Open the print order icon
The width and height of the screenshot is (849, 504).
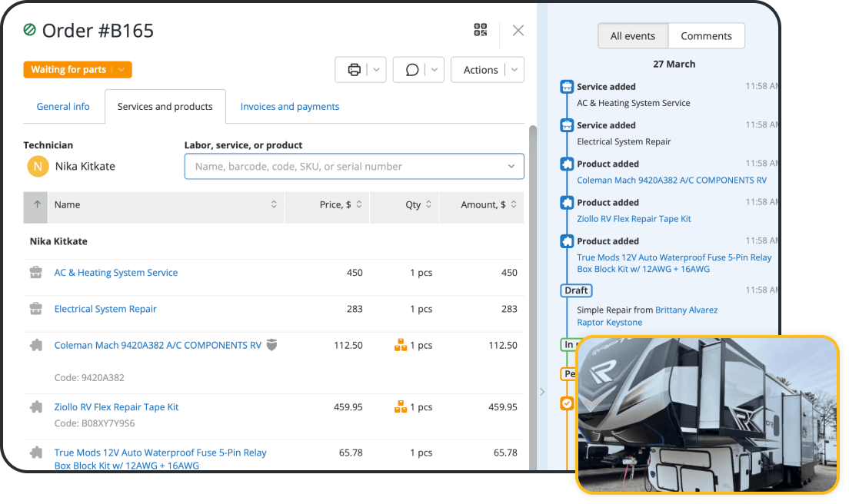tap(355, 69)
